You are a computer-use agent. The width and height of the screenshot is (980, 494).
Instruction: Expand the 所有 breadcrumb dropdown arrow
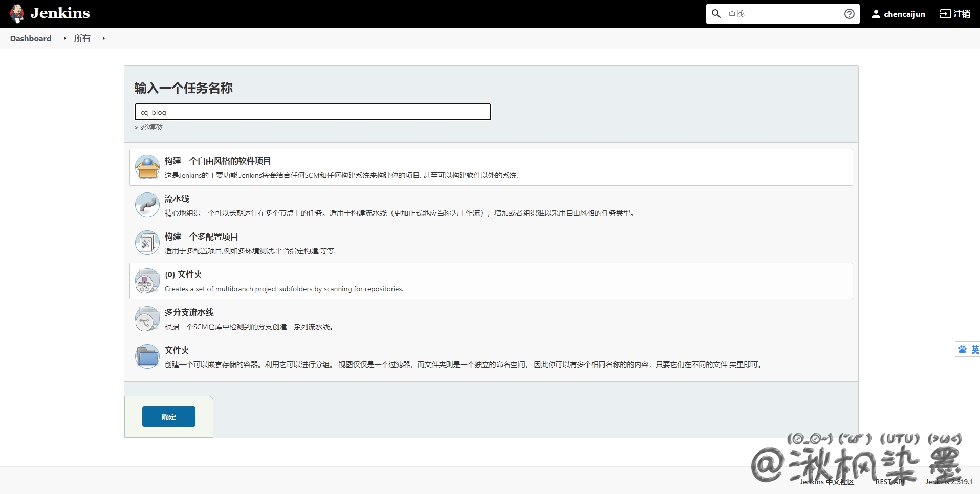coord(103,38)
